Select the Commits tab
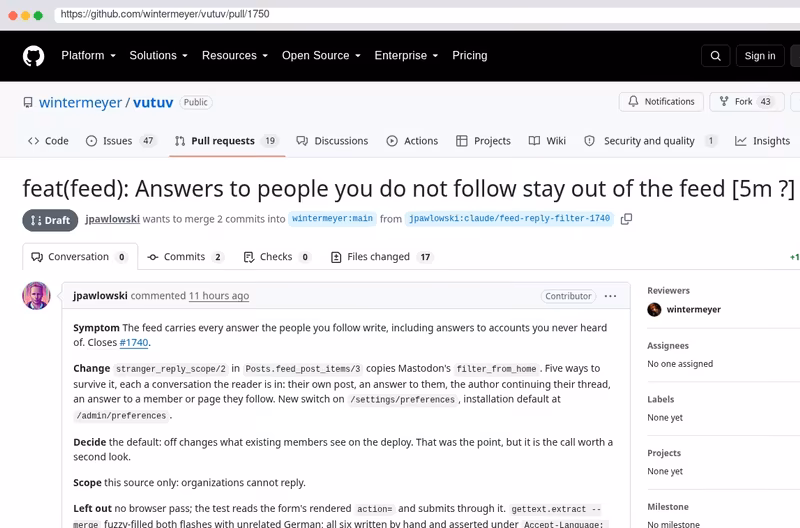The height and width of the screenshot is (528, 800). tap(185, 257)
